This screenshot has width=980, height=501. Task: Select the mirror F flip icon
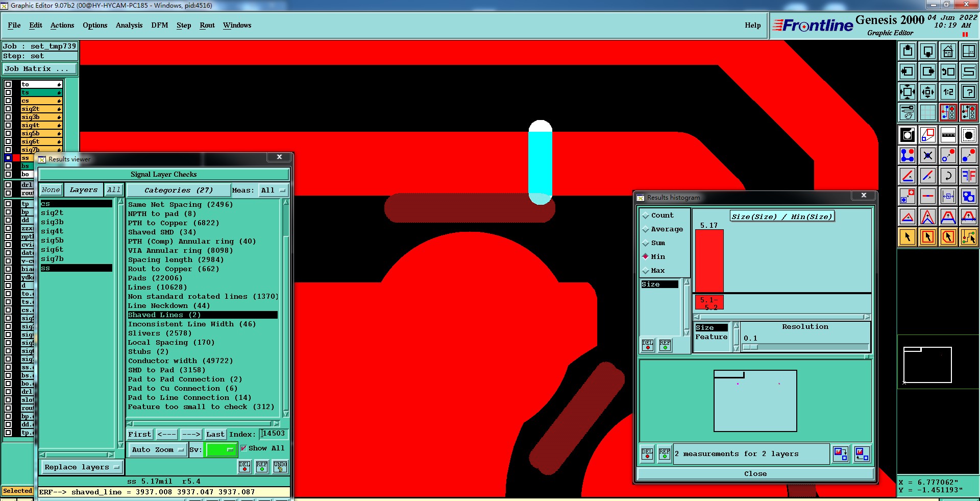[x=968, y=176]
